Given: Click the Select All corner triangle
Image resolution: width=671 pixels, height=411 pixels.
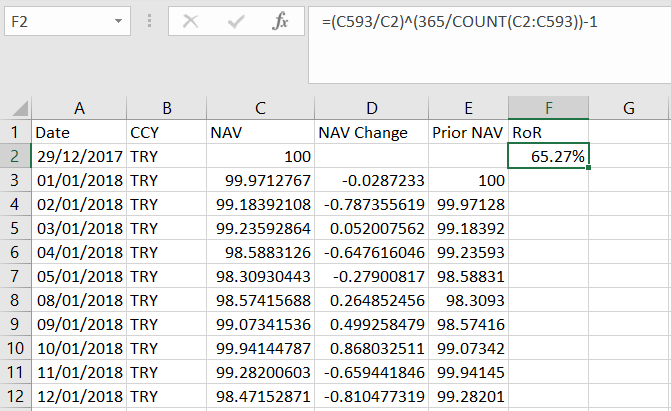Looking at the screenshot, I should pyautogui.click(x=20, y=108).
